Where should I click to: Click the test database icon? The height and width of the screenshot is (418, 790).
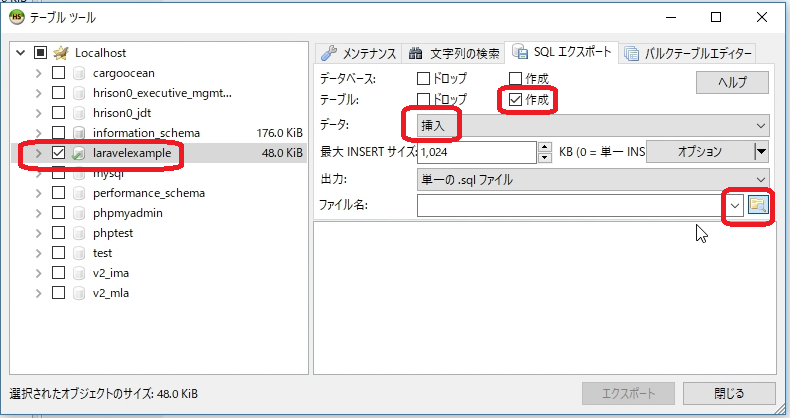(79, 253)
